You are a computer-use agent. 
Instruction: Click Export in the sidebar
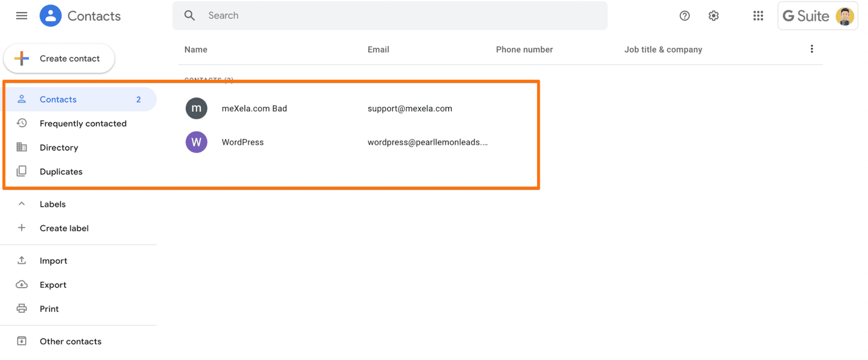click(x=53, y=285)
